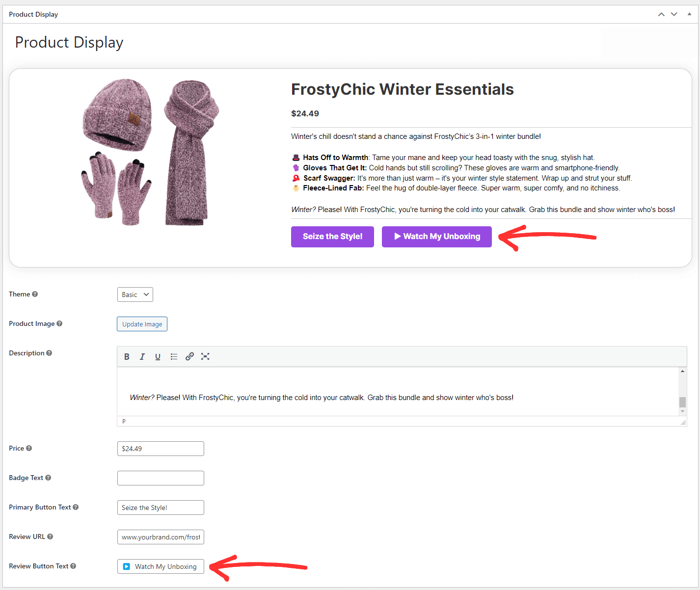
Task: Click the Update Image button
Action: tap(142, 324)
